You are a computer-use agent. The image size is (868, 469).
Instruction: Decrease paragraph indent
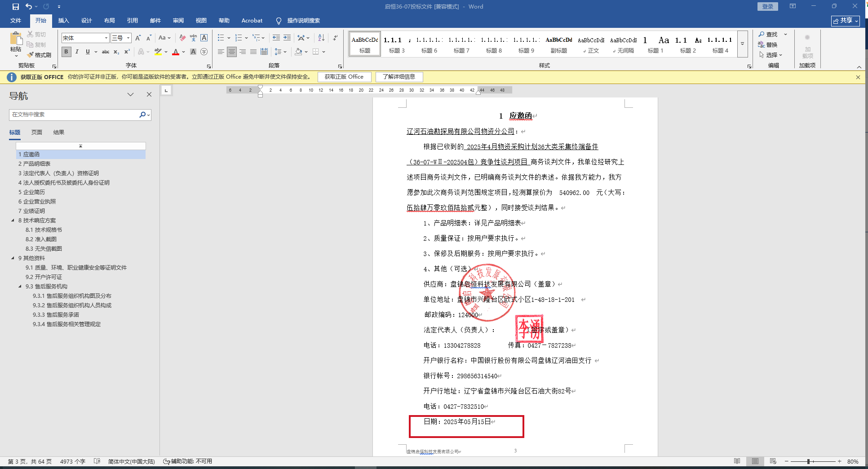276,38
